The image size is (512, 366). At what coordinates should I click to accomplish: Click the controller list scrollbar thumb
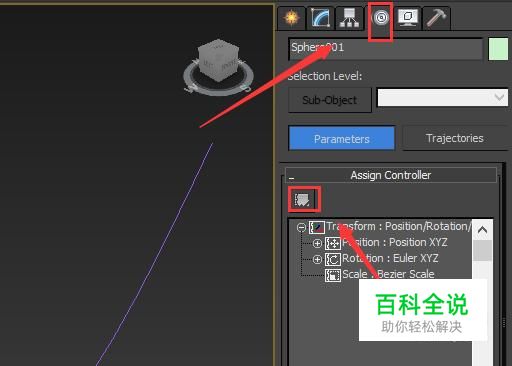482,250
